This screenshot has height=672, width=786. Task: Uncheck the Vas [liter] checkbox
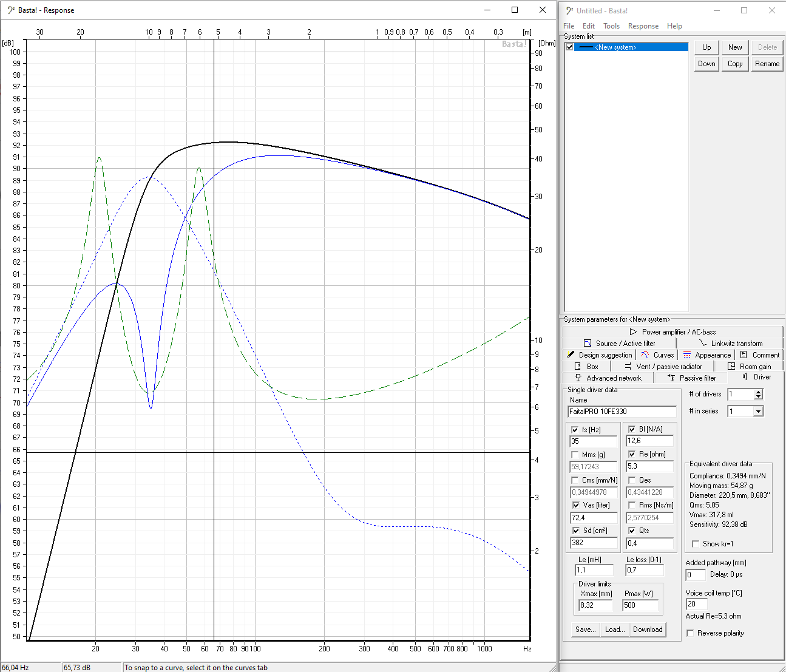(575, 505)
